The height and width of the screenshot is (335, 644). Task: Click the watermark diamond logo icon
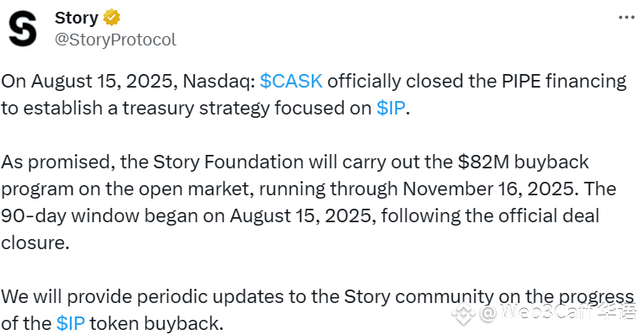click(464, 313)
